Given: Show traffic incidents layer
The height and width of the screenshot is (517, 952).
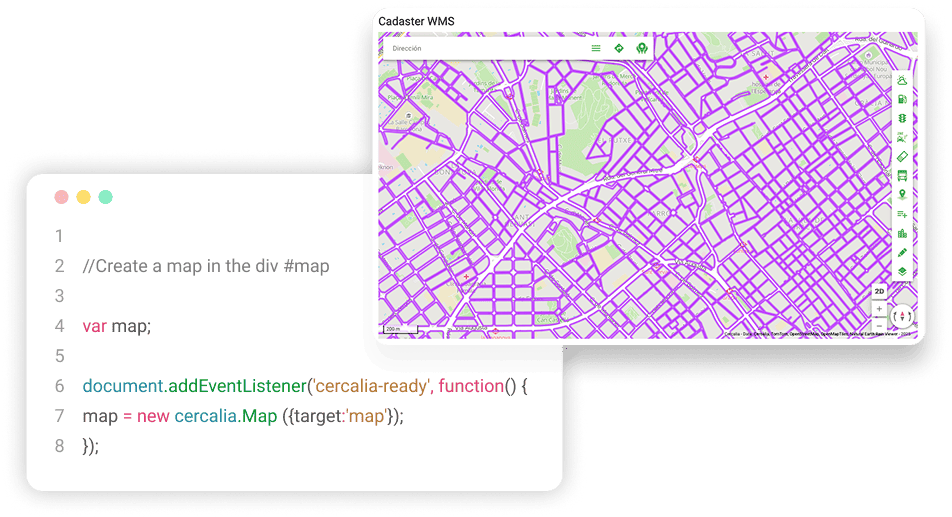Looking at the screenshot, I should (x=902, y=138).
